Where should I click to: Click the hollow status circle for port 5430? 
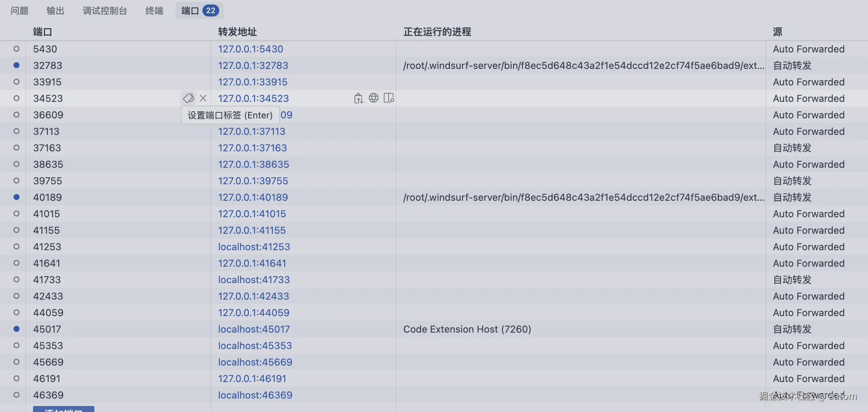[x=16, y=49]
